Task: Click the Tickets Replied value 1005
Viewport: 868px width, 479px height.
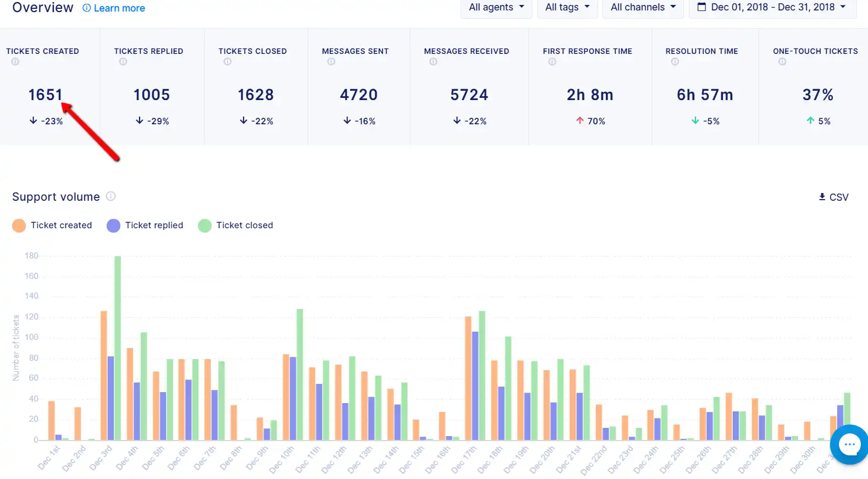Action: point(152,95)
